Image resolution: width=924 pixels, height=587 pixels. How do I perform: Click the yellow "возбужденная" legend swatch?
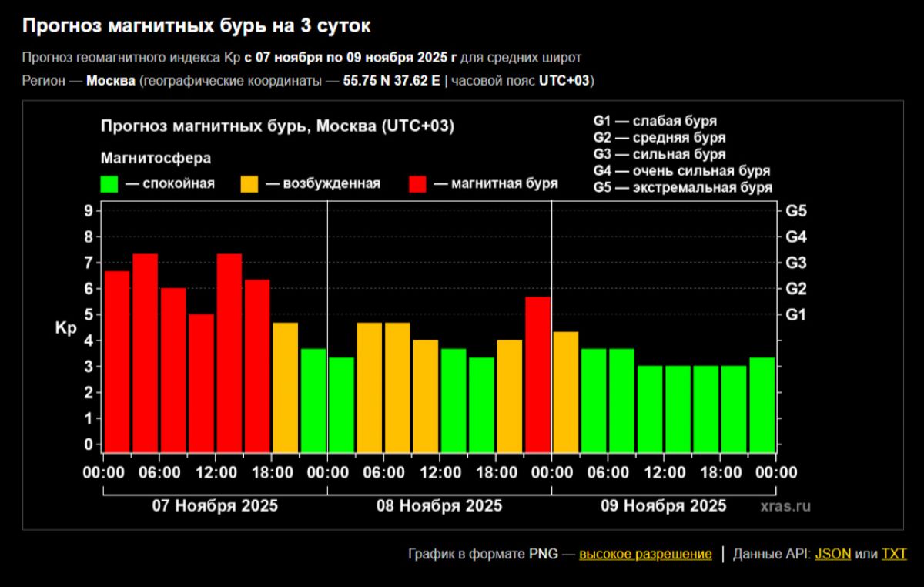pyautogui.click(x=249, y=184)
